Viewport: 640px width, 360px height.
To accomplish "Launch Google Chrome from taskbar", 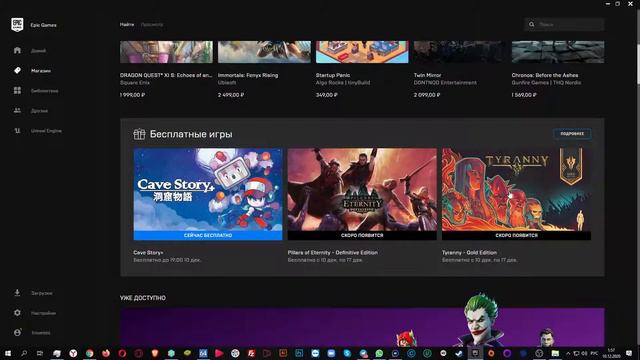I will tap(89, 353).
